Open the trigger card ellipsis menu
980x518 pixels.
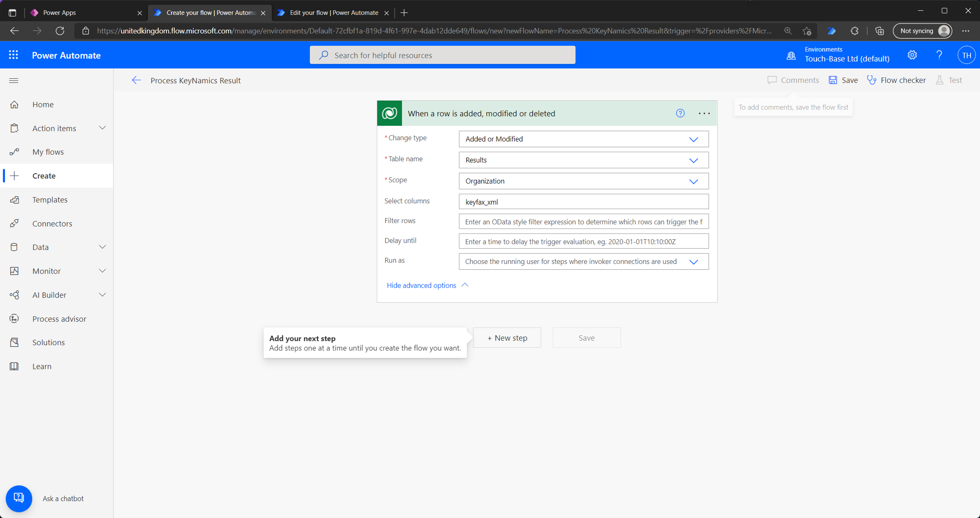(x=704, y=113)
